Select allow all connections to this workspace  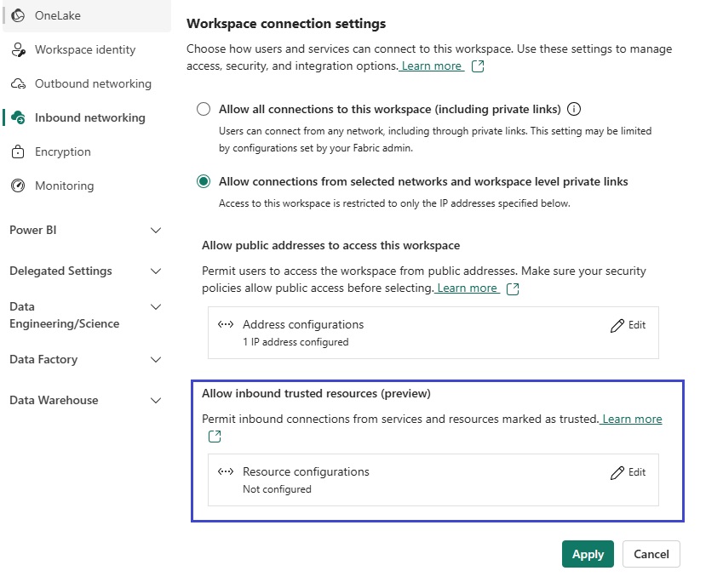click(203, 109)
